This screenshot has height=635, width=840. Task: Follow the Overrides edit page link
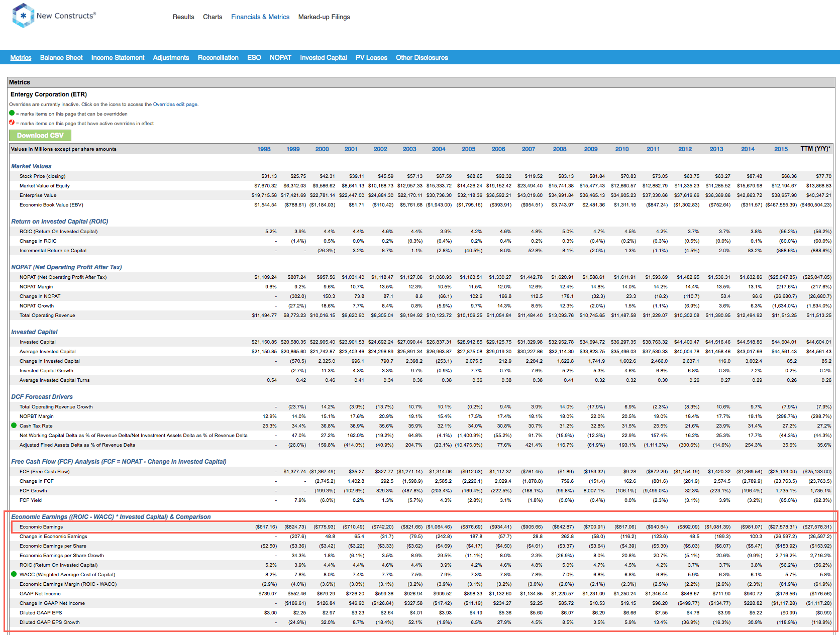tap(175, 104)
